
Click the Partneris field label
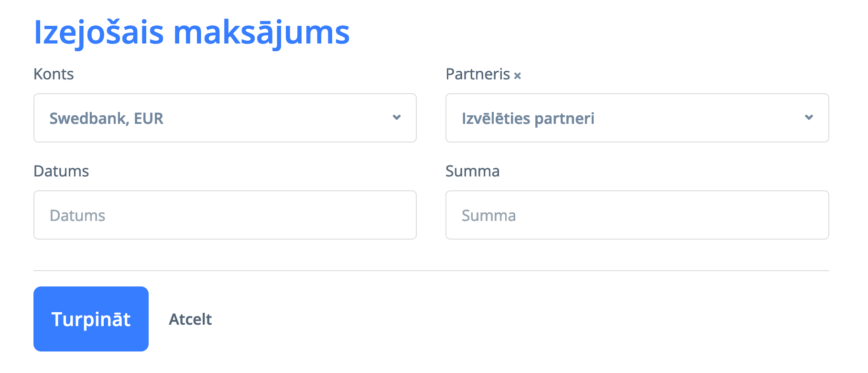[477, 74]
